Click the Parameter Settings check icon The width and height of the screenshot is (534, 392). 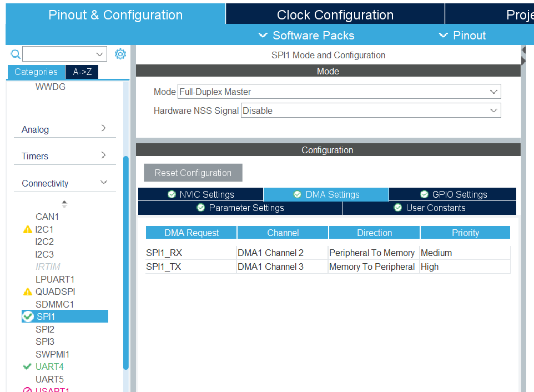pos(201,208)
